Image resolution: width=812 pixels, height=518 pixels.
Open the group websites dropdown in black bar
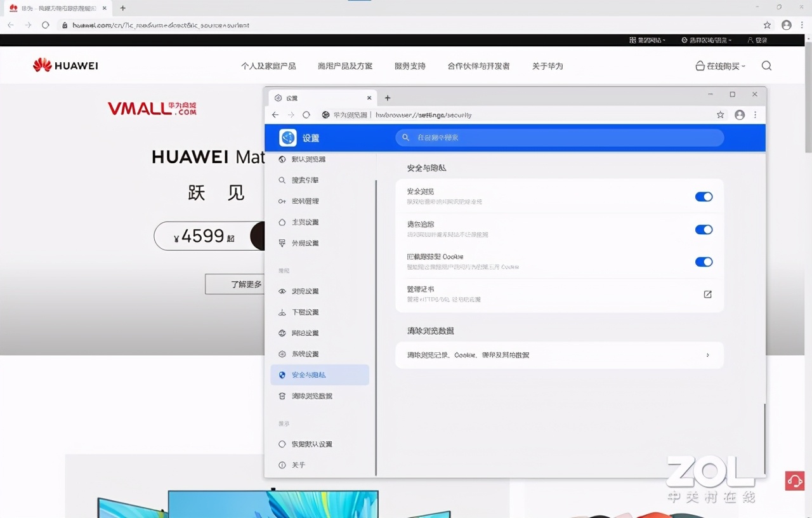point(647,40)
